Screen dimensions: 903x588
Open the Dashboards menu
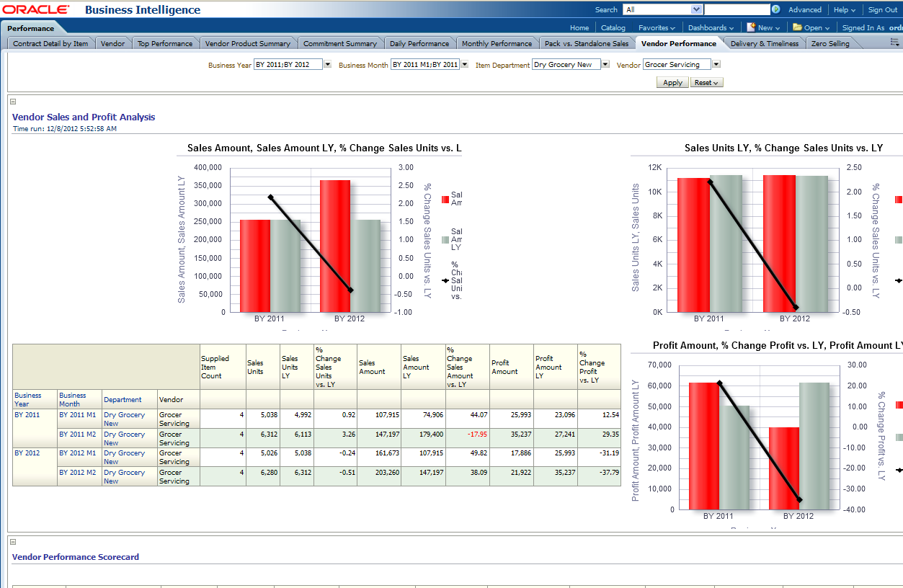click(x=711, y=28)
